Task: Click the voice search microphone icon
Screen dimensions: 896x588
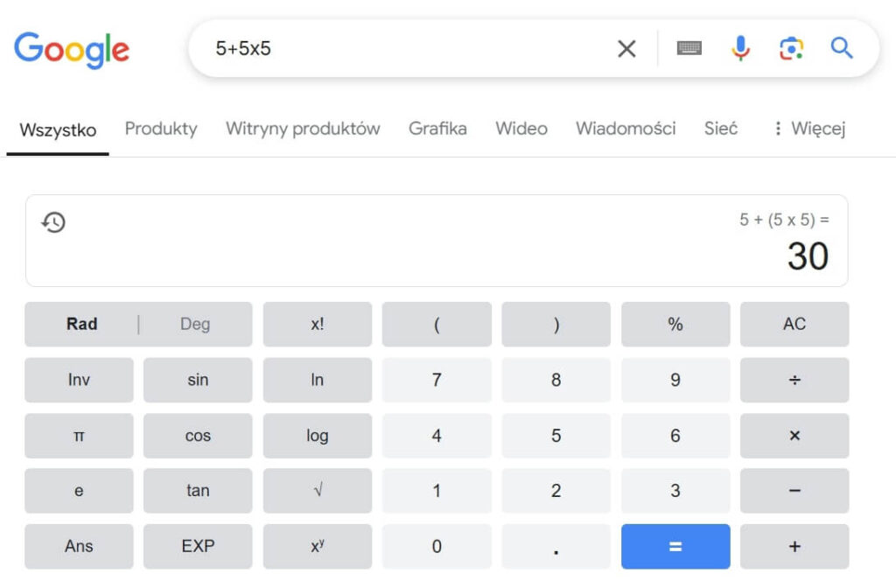Action: click(740, 48)
